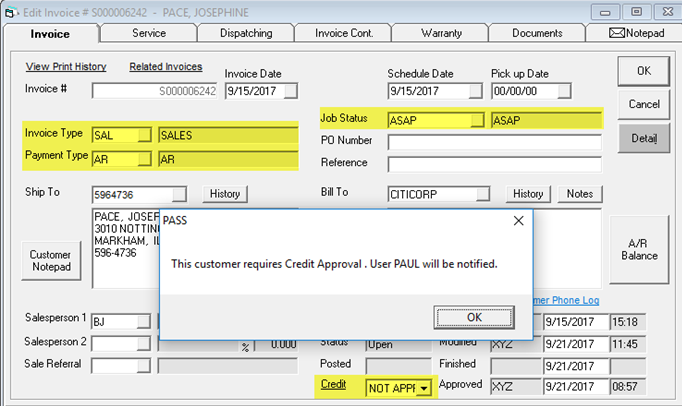The width and height of the screenshot is (682, 406).
Task: Open the Dispatching tab
Action: 246,33
